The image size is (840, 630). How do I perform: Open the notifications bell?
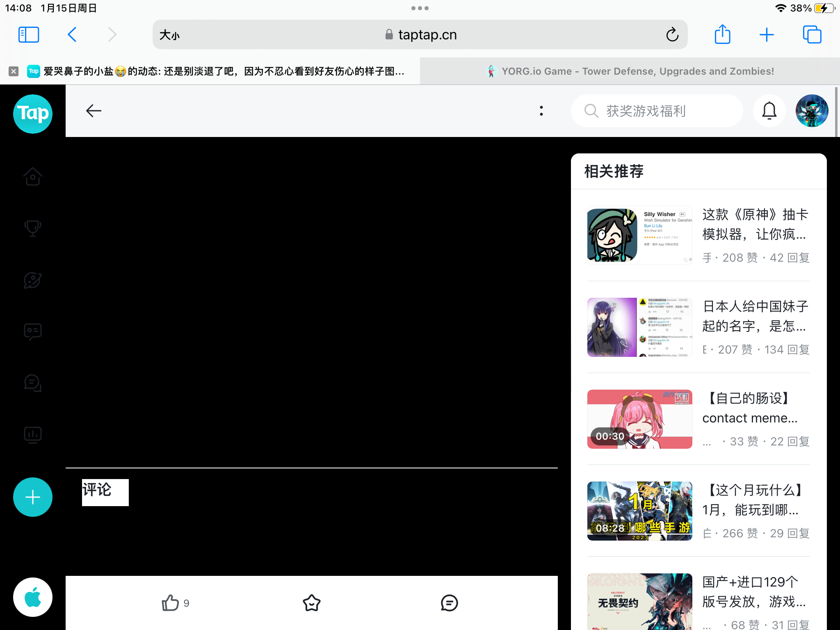pos(769,111)
